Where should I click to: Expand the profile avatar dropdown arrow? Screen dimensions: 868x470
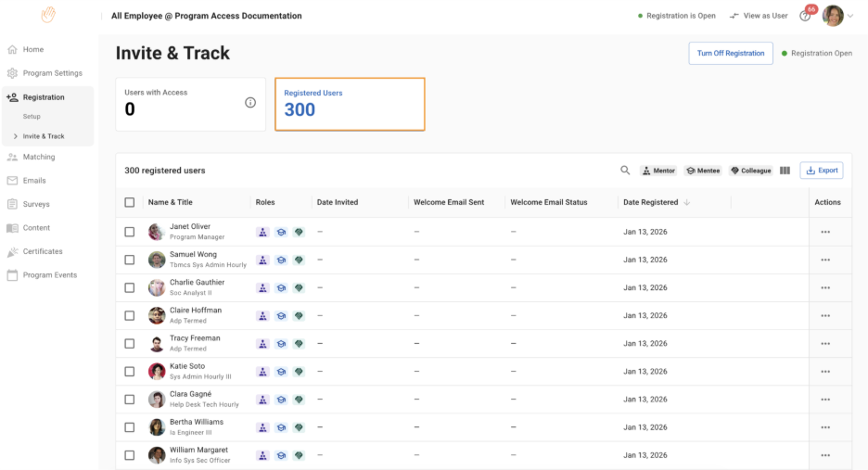(850, 16)
